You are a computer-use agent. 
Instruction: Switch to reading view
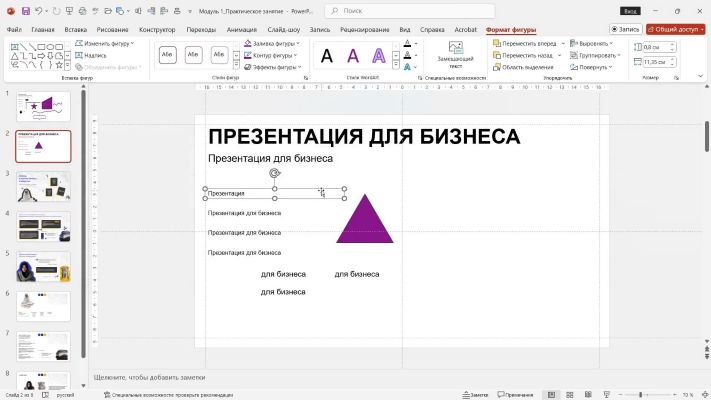588,395
